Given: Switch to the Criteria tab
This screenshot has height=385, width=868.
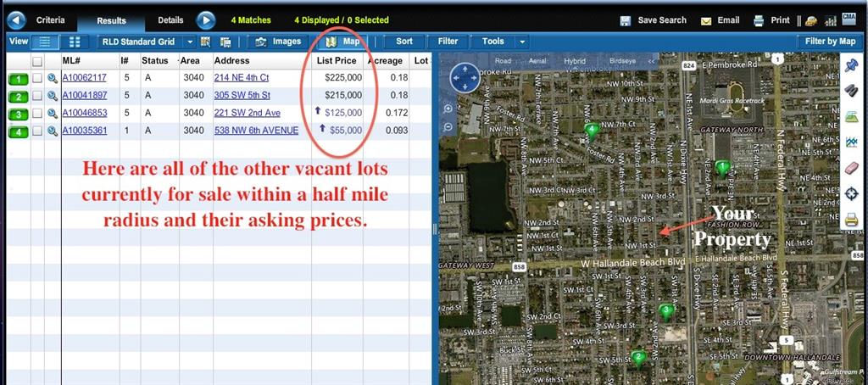Looking at the screenshot, I should [x=50, y=20].
